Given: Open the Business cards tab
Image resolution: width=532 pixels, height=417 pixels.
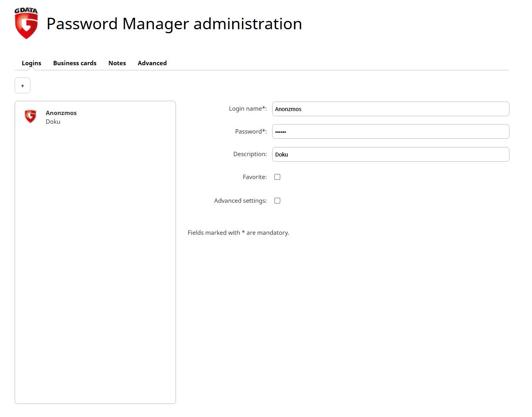Looking at the screenshot, I should [75, 63].
